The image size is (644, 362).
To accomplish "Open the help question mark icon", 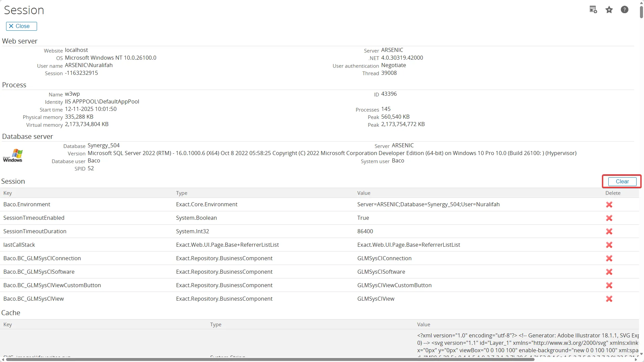I will coord(624,10).
